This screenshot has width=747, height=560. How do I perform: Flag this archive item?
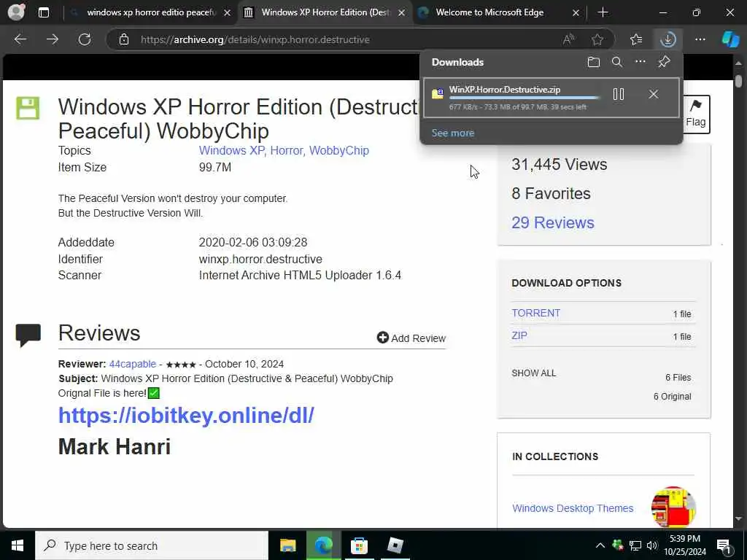pyautogui.click(x=695, y=114)
